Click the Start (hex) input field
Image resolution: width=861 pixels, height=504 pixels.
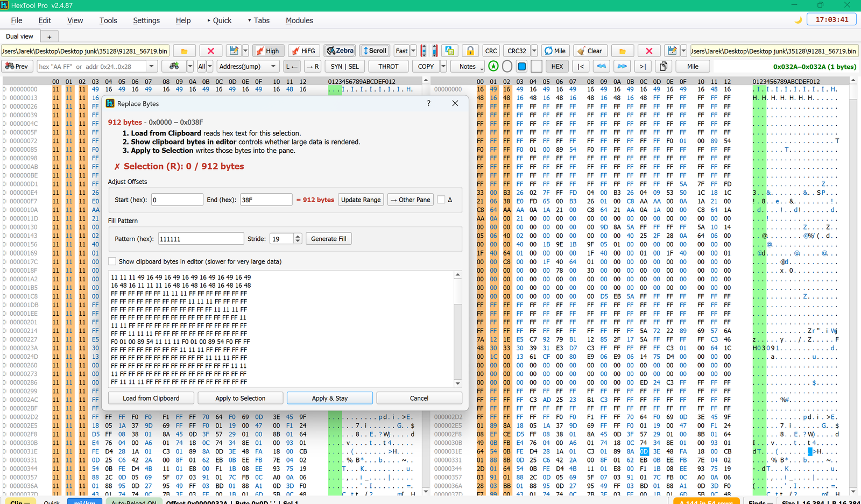pyautogui.click(x=177, y=200)
